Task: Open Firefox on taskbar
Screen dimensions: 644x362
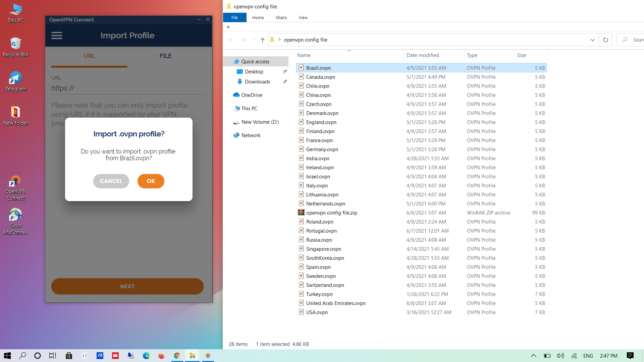Action: coord(162,356)
